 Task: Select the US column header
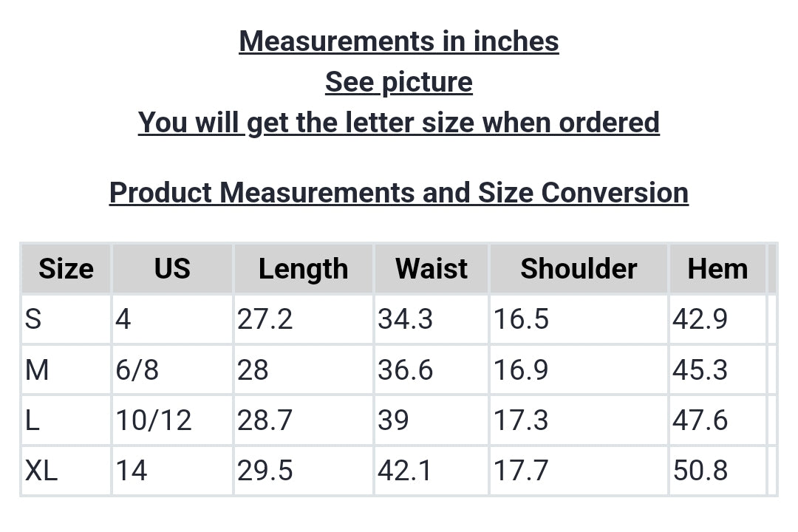[172, 269]
